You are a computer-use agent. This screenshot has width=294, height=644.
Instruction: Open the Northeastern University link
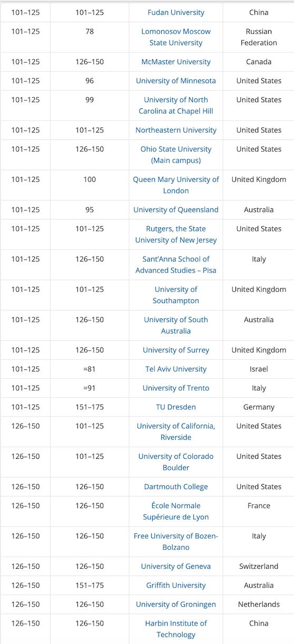176,130
